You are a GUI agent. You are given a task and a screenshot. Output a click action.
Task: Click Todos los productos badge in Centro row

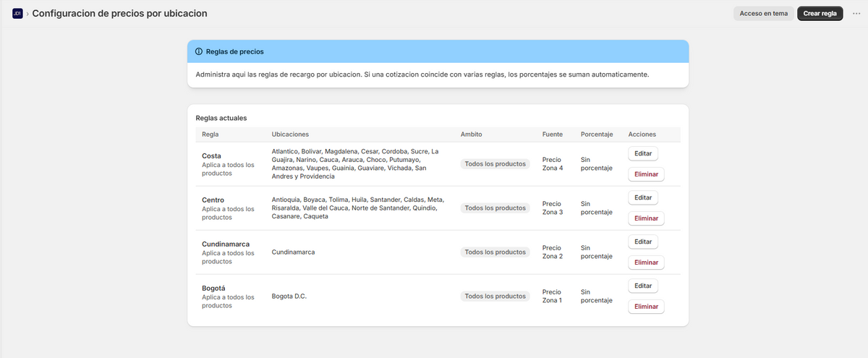pyautogui.click(x=495, y=208)
